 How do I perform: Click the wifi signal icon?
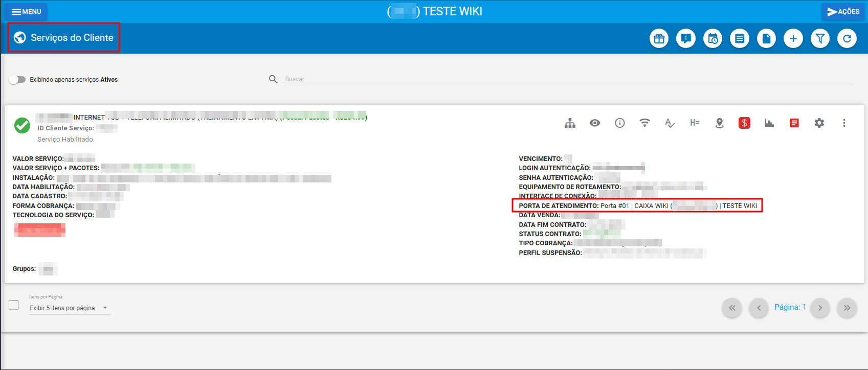click(644, 123)
